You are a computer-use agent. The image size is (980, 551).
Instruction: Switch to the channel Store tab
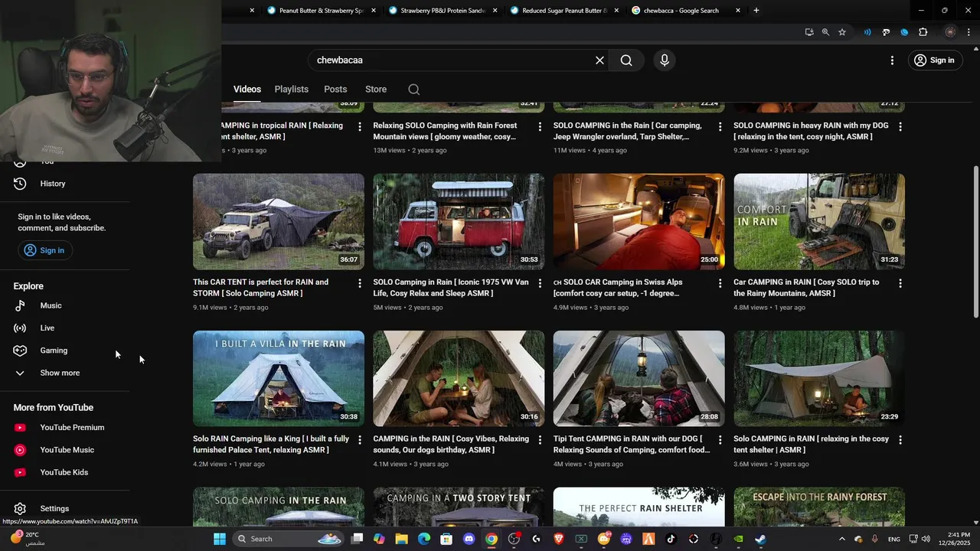point(376,90)
